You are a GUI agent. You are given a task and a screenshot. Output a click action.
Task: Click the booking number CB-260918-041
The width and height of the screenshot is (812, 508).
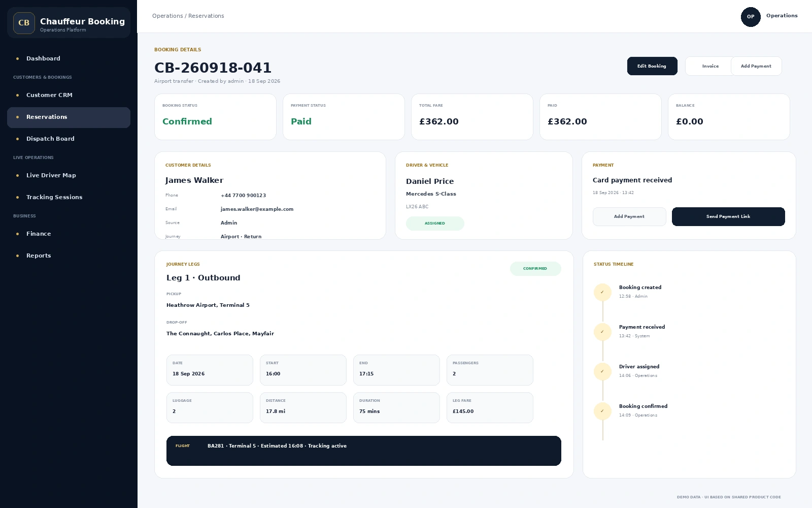point(213,68)
